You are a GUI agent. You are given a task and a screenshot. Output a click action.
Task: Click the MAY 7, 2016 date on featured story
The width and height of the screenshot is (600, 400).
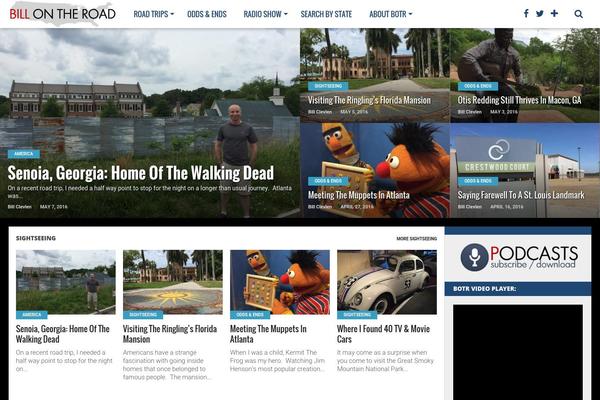[54, 207]
